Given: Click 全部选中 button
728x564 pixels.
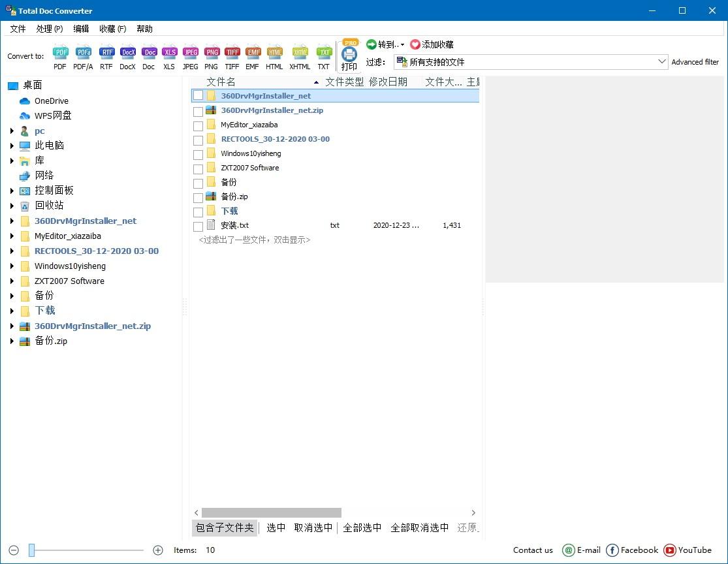Looking at the screenshot, I should [362, 528].
